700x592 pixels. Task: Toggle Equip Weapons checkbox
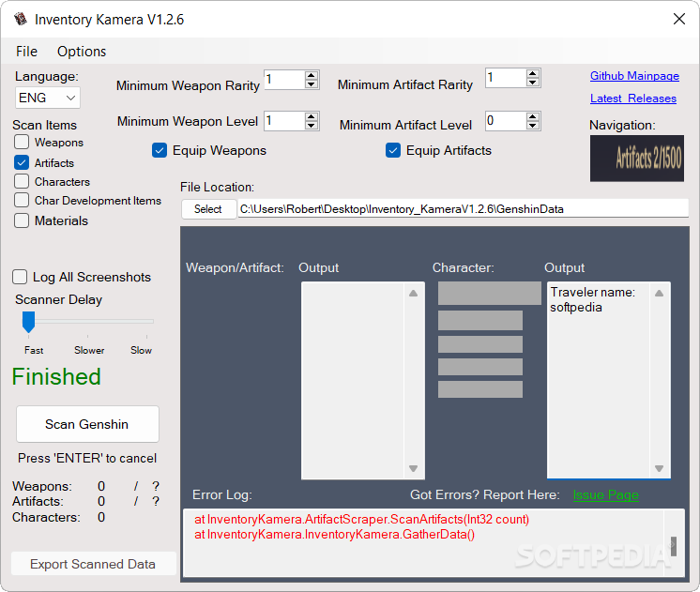[x=160, y=150]
